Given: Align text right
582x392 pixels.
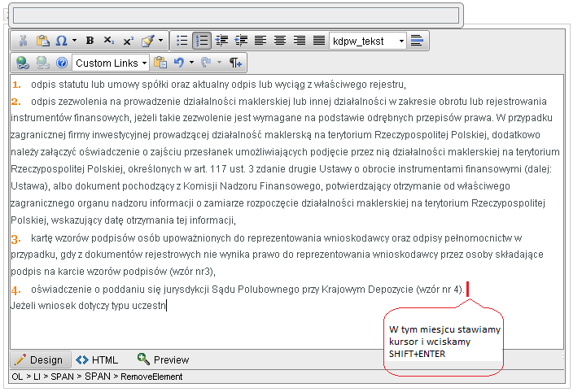Looking at the screenshot, I should click(300, 41).
